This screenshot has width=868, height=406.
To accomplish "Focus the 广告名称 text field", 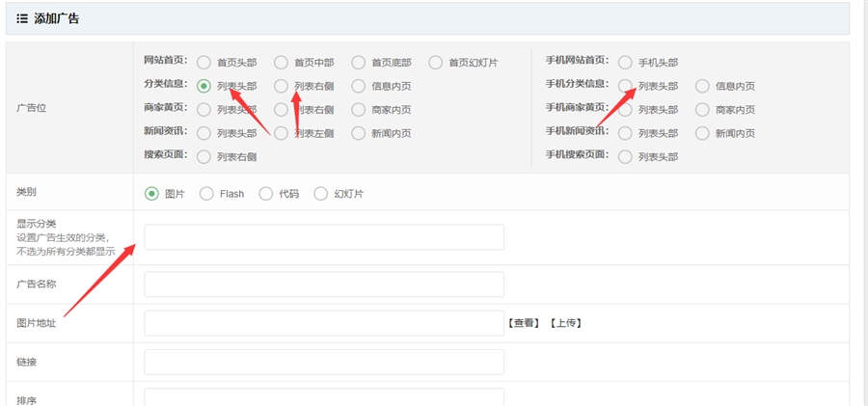I will click(x=324, y=284).
